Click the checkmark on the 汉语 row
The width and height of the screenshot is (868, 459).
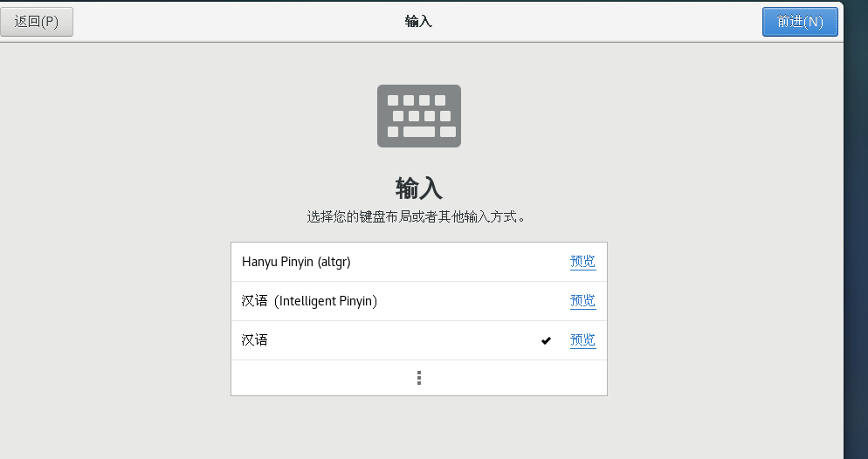point(546,340)
